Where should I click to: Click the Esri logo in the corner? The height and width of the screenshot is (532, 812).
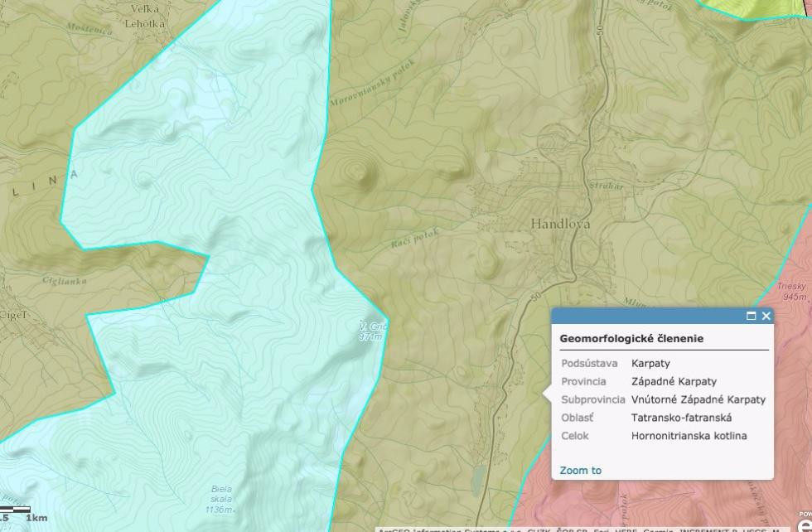[x=805, y=523]
